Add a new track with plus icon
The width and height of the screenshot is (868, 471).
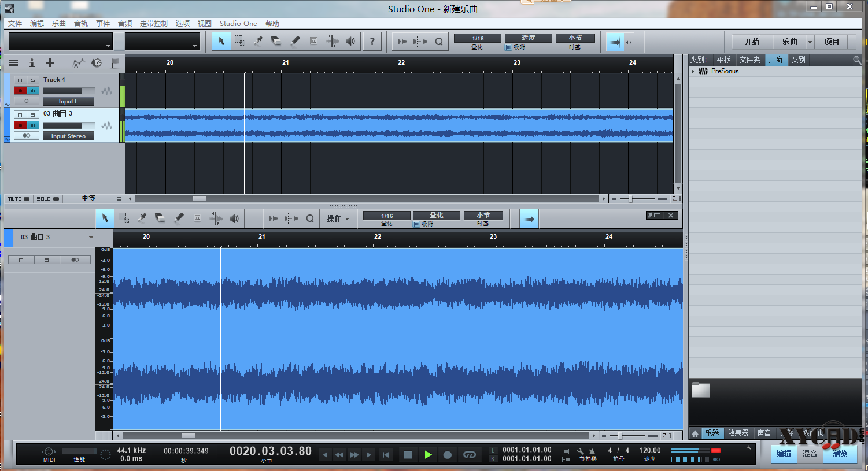point(50,63)
